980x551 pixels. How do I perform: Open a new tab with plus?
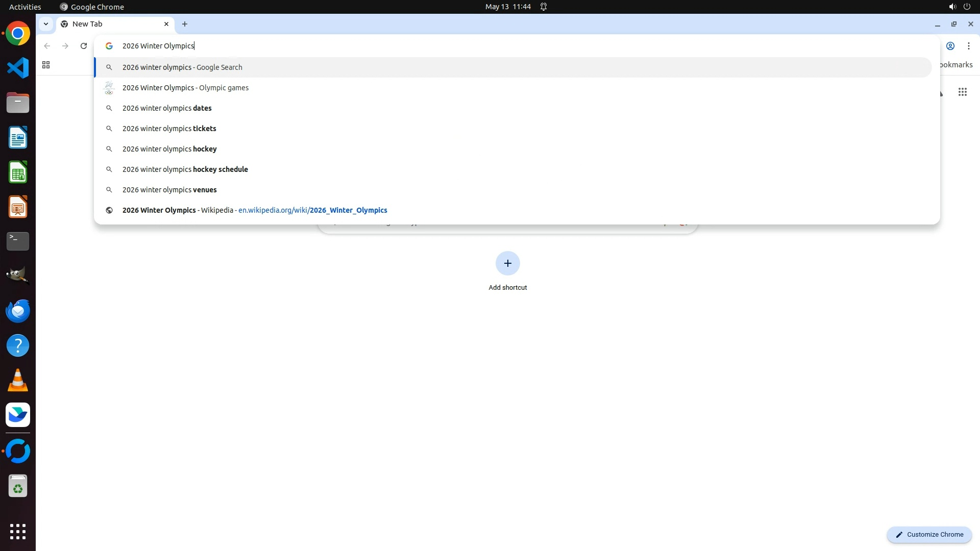(x=185, y=24)
